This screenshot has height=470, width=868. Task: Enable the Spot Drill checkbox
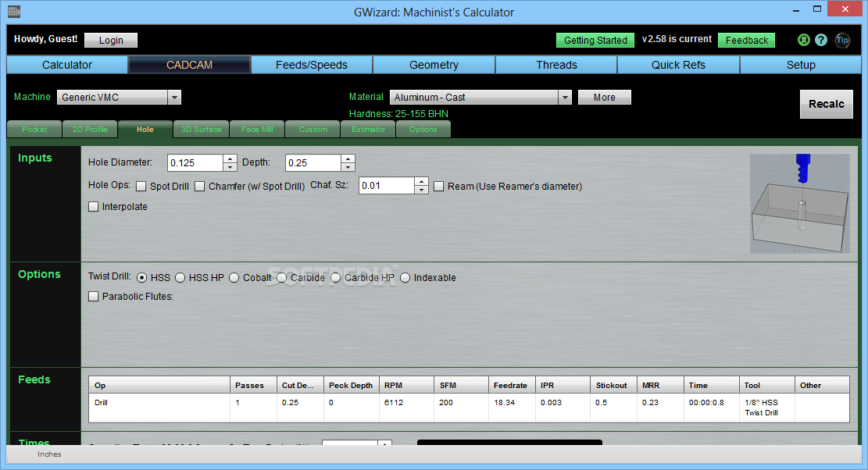(x=141, y=187)
